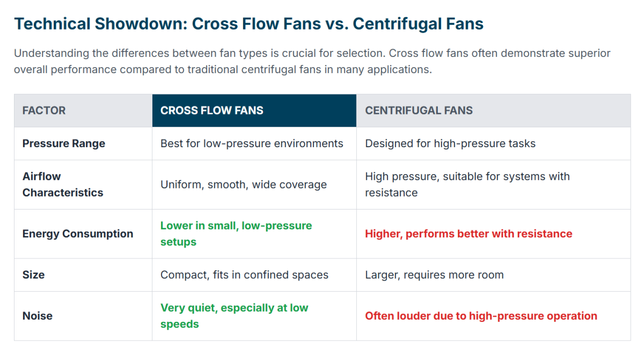
Task: Click the Airflow Characteristics row label
Action: click(63, 184)
